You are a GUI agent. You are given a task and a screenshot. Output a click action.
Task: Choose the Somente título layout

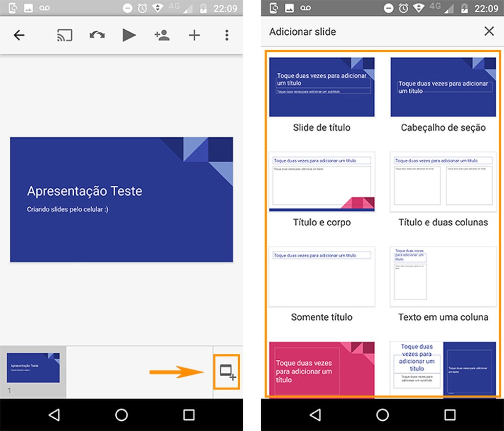click(322, 276)
